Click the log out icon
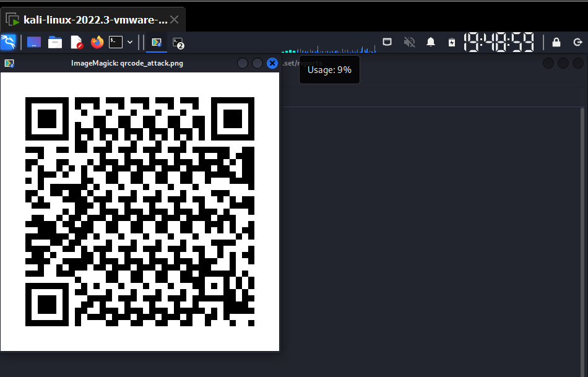This screenshot has height=377, width=588. 577,42
